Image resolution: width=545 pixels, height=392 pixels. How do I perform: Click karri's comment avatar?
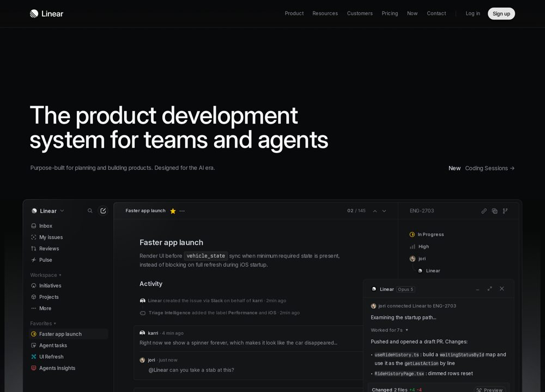click(142, 333)
